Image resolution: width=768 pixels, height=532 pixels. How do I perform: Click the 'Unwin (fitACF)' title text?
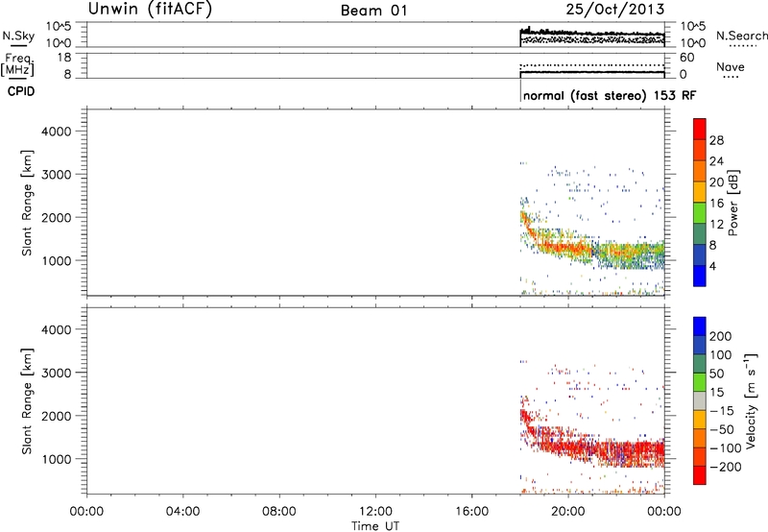coord(150,9)
